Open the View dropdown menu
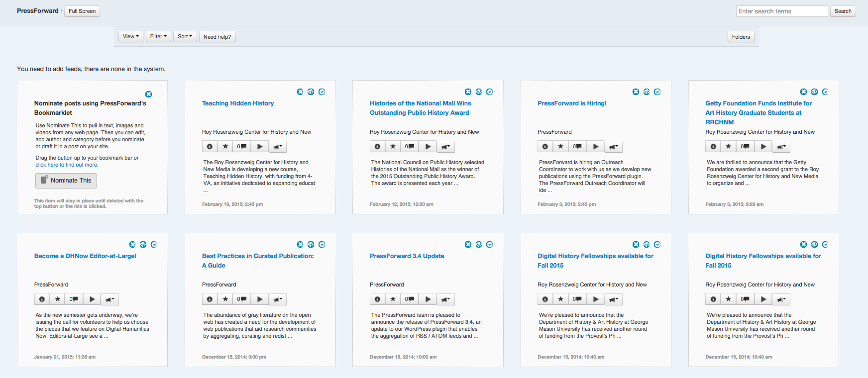This screenshot has width=868, height=378. tap(131, 37)
